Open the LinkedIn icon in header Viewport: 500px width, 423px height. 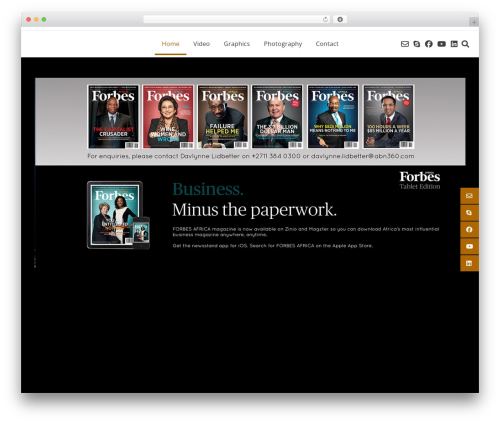[454, 44]
